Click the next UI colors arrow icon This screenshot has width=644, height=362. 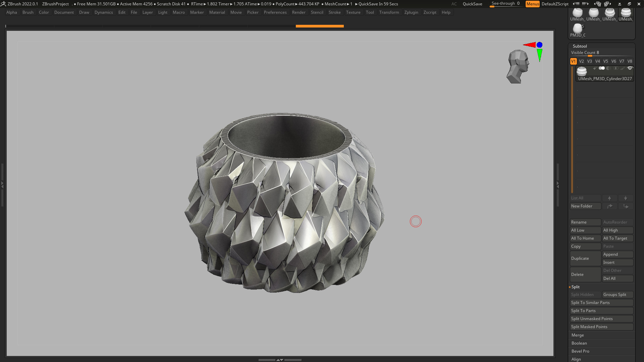pos(585,4)
